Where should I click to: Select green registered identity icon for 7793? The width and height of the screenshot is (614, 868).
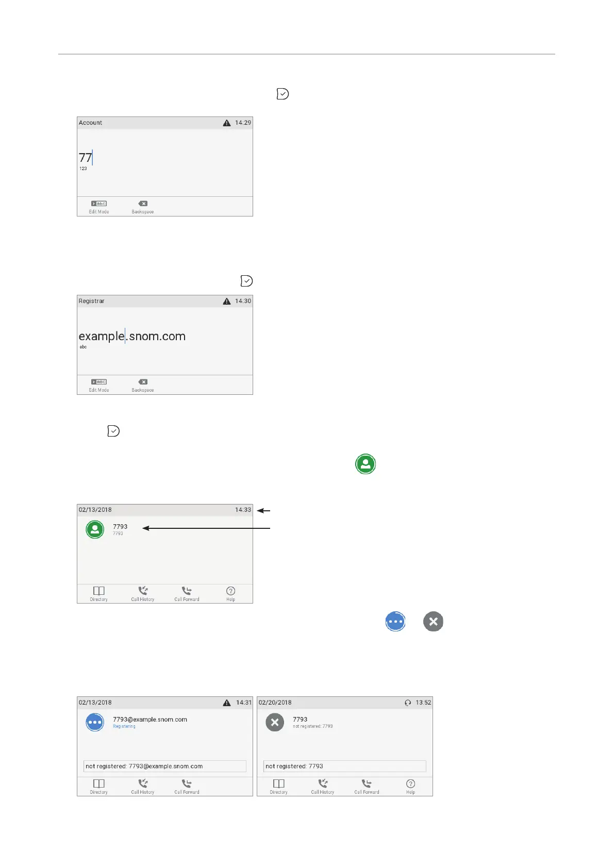coord(95,529)
